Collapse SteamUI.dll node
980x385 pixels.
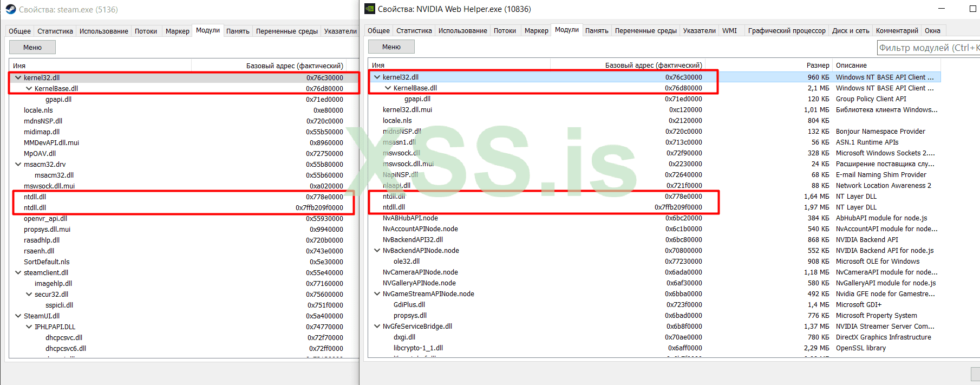point(18,316)
